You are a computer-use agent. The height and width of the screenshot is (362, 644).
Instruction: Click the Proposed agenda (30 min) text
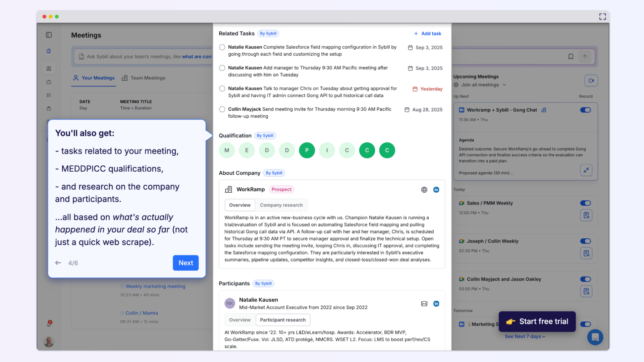(x=486, y=173)
